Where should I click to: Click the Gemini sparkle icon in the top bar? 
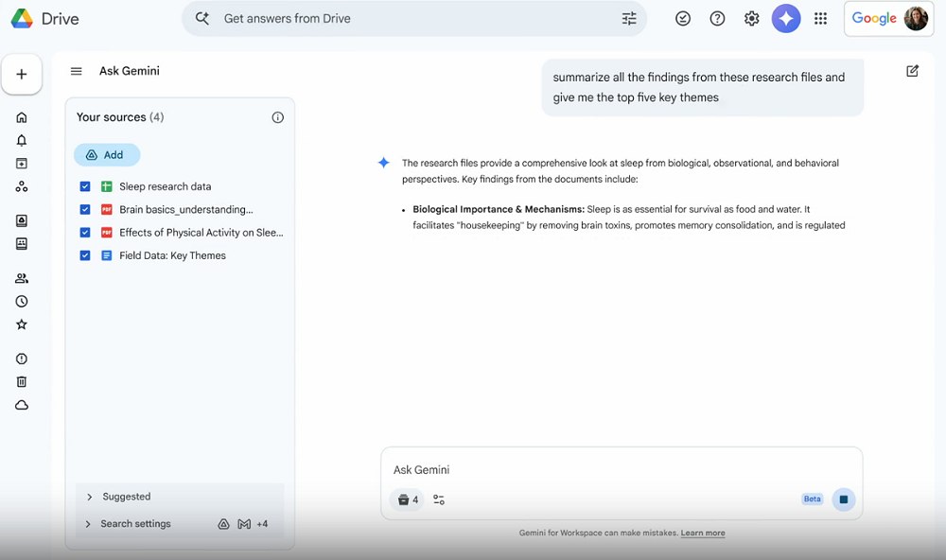(x=786, y=18)
